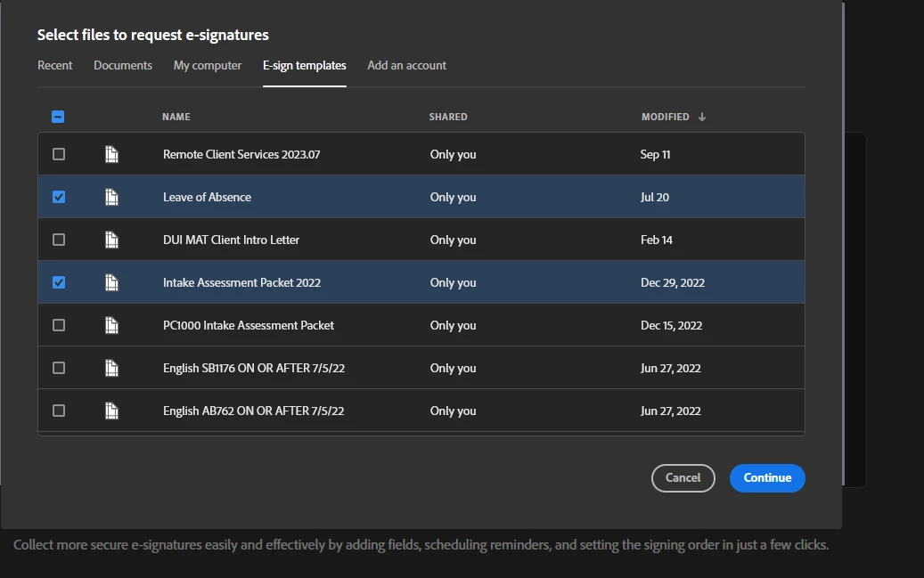Uncheck Intake Assessment Packet 2022 checkbox
Image resolution: width=924 pixels, height=578 pixels.
click(x=59, y=282)
